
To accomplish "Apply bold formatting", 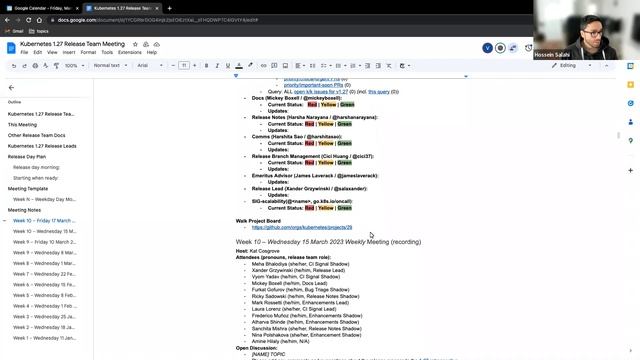I will point(206,66).
